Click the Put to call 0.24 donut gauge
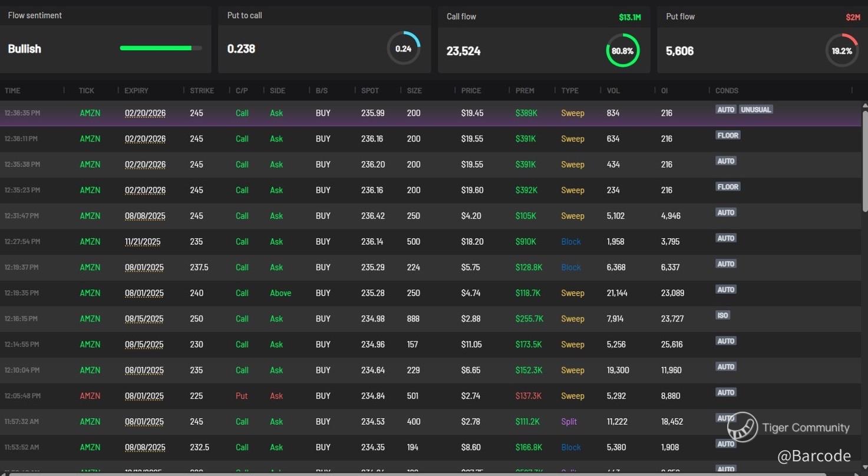 coord(403,48)
